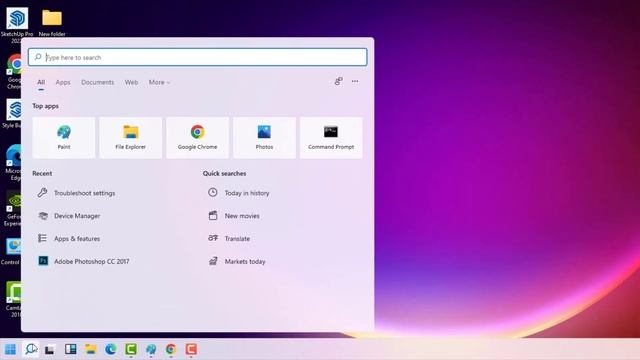
Task: Select the New folder desktop icon
Action: [52, 23]
